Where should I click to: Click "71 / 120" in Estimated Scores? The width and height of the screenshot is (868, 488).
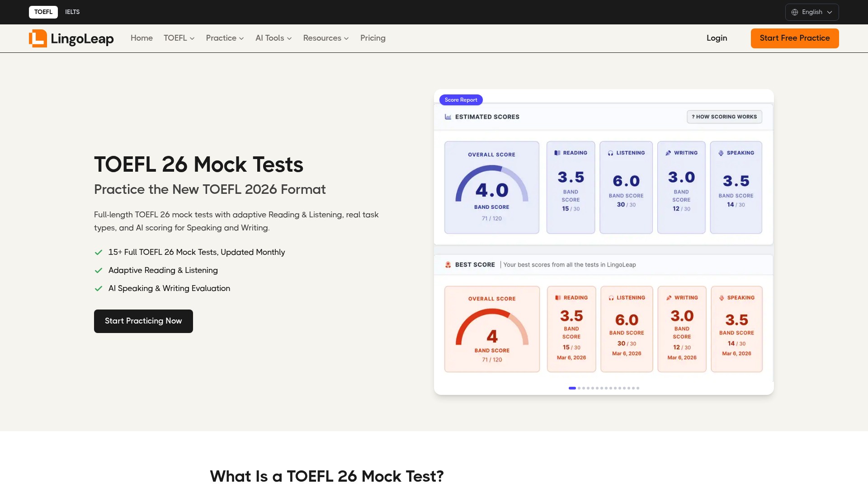492,219
